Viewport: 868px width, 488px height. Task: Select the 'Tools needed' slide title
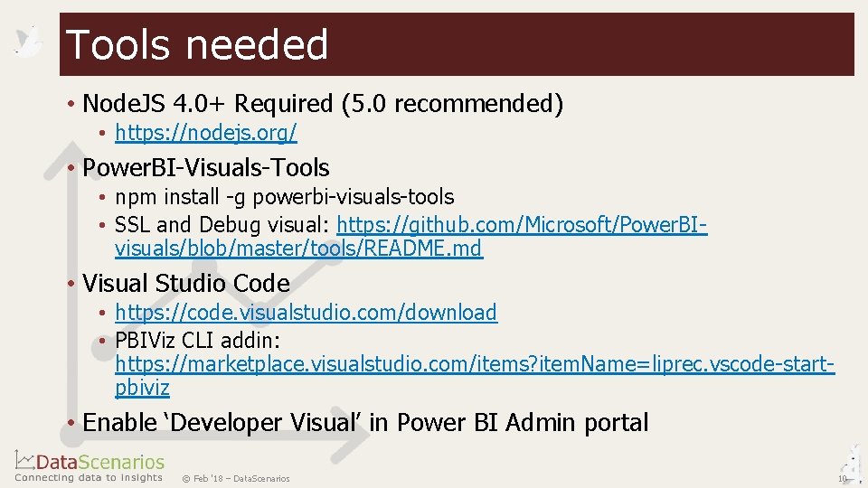(197, 45)
